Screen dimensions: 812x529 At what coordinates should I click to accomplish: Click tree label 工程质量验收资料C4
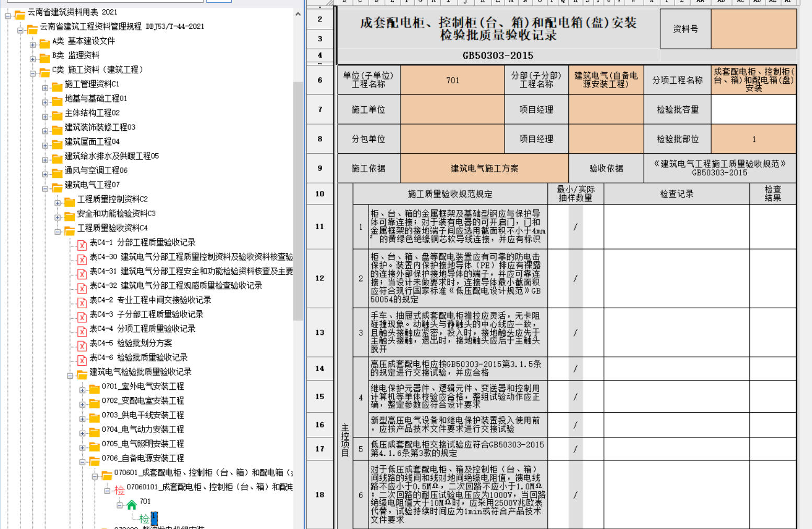click(x=112, y=228)
